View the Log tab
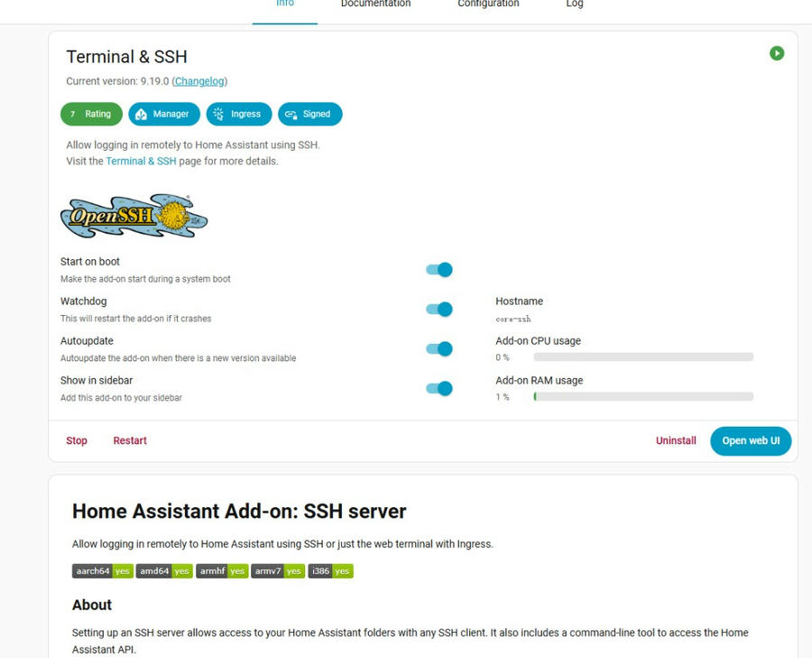812x658 pixels. tap(575, 5)
